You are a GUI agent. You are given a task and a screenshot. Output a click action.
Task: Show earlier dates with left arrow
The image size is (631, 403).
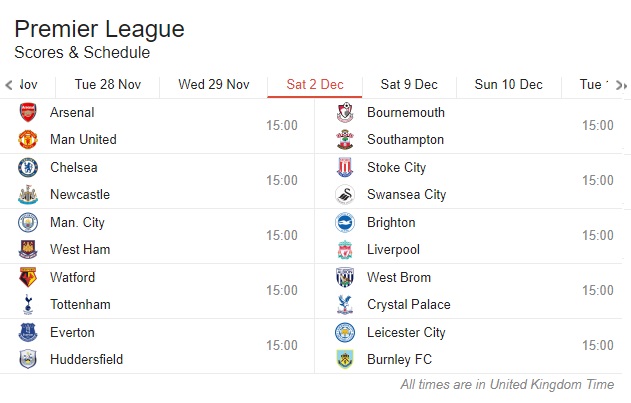pos(9,85)
